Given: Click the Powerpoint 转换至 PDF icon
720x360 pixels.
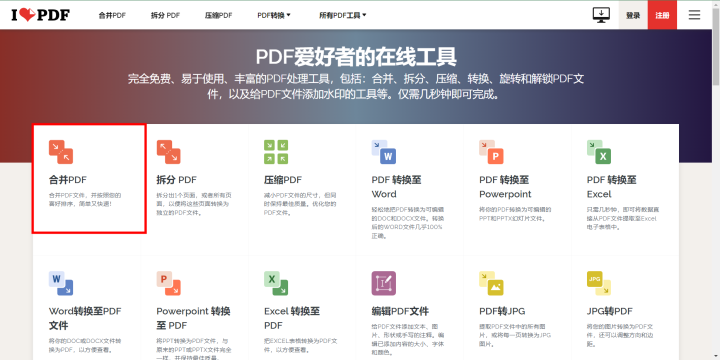Looking at the screenshot, I should tap(169, 283).
